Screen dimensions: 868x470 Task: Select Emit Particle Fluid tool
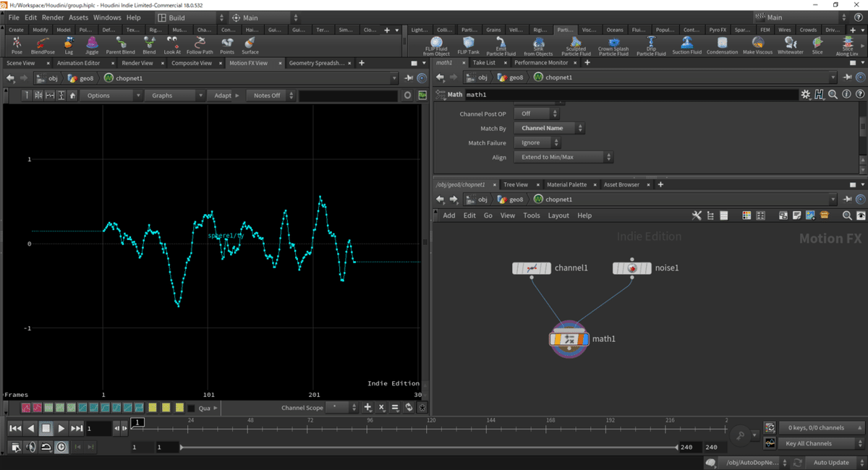point(501,46)
